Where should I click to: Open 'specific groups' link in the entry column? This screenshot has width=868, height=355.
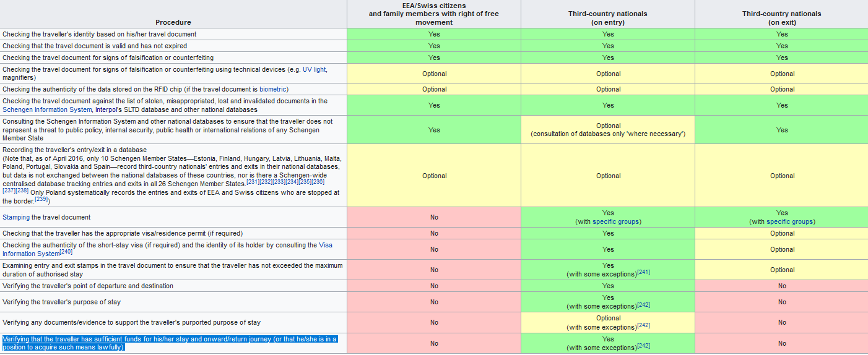(x=616, y=221)
